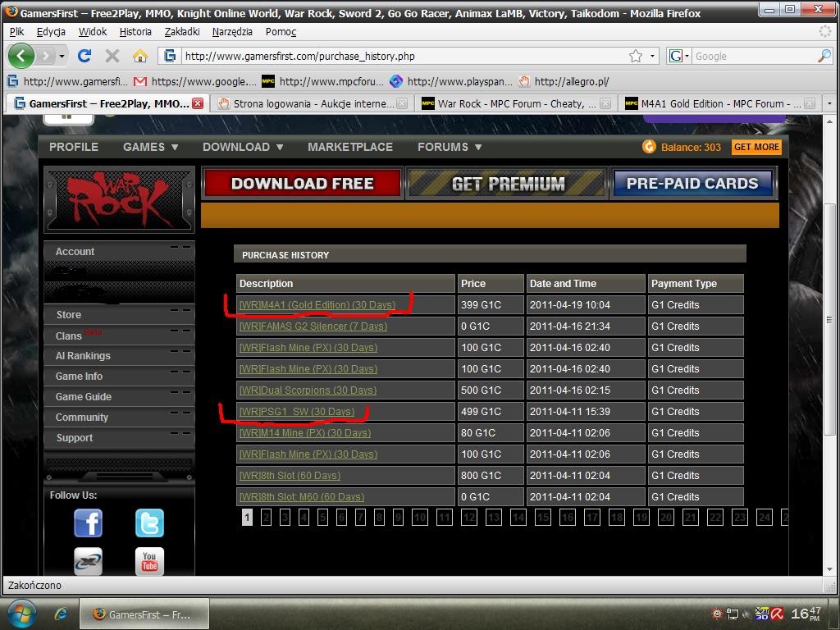Open the FAMAS G2 Silencer purchase link
840x630 pixels.
[x=313, y=326]
